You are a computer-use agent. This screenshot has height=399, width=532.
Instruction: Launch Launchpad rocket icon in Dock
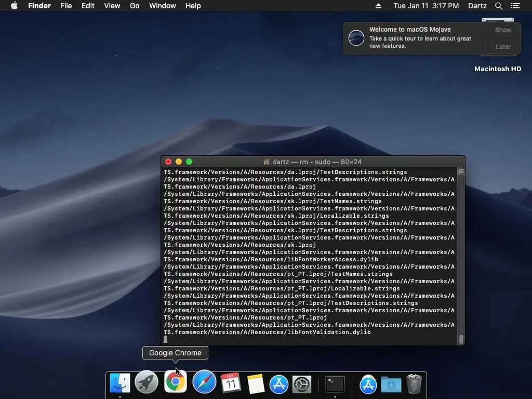[x=147, y=382]
